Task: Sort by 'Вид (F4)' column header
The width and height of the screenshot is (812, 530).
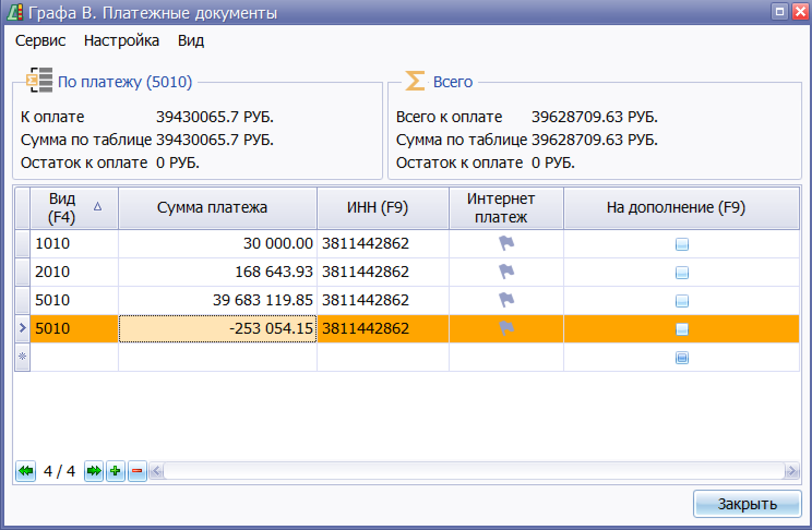Action: pyautogui.click(x=63, y=208)
